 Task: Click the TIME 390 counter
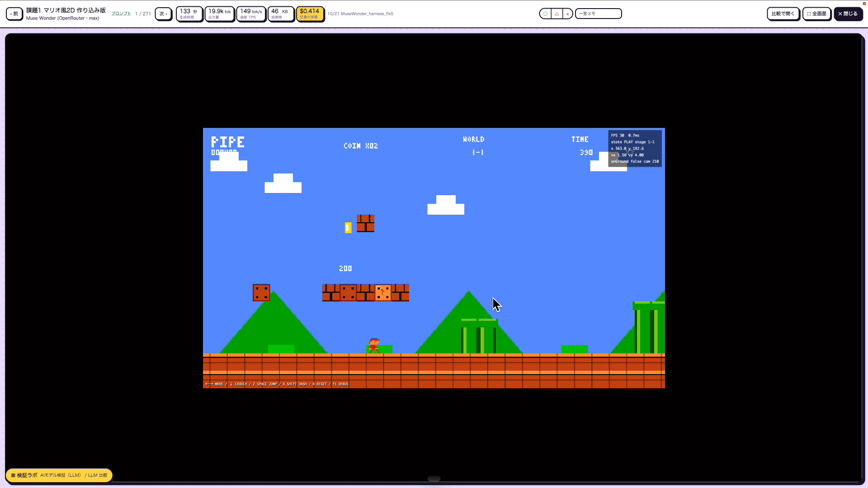coord(582,146)
